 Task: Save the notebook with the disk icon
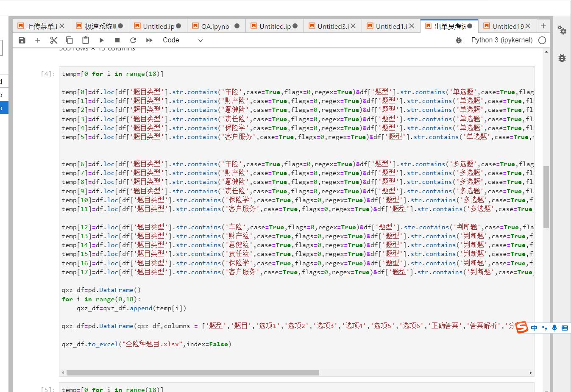[x=22, y=40]
